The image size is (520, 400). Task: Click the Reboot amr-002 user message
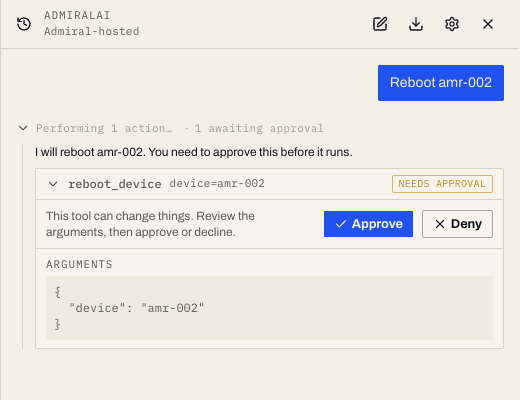click(x=441, y=83)
